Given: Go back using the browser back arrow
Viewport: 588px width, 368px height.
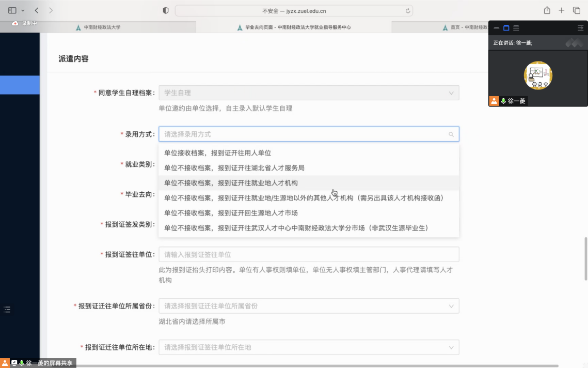Looking at the screenshot, I should pos(37,10).
